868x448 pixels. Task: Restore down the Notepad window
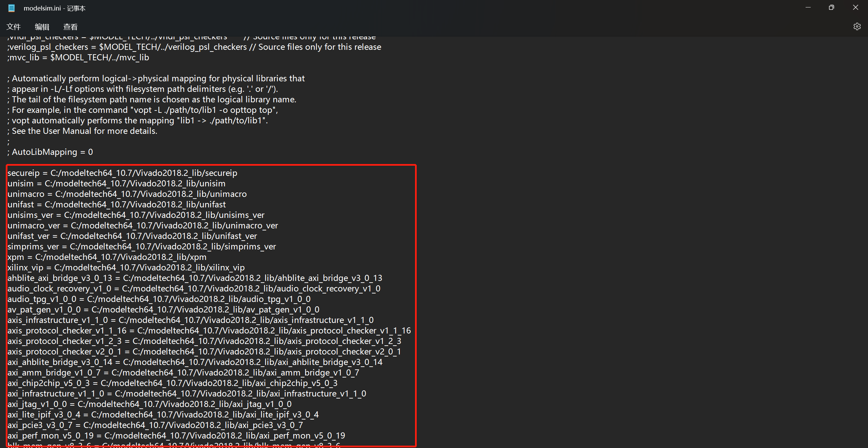831,7
